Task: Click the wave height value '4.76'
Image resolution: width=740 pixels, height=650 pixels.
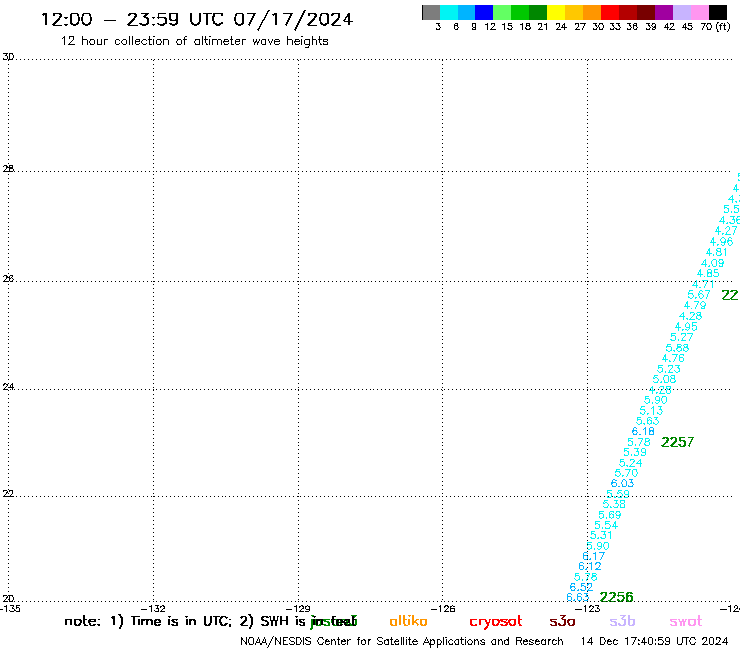Action: (673, 358)
